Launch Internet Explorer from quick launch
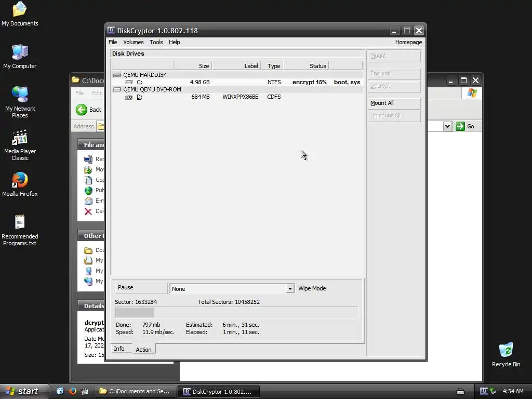 [60, 391]
